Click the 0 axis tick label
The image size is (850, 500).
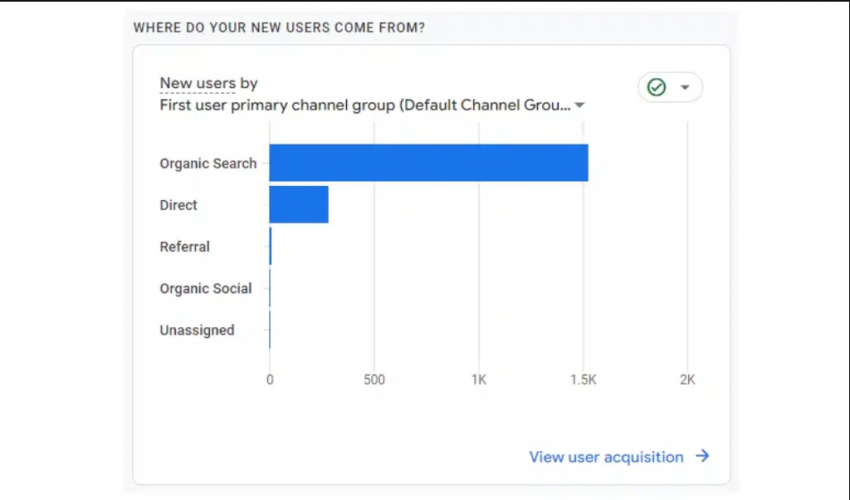(x=269, y=380)
